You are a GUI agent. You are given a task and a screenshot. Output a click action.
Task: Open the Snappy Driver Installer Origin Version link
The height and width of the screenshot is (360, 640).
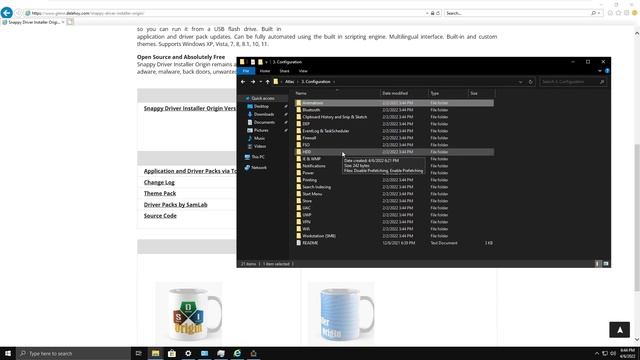pyautogui.click(x=190, y=108)
